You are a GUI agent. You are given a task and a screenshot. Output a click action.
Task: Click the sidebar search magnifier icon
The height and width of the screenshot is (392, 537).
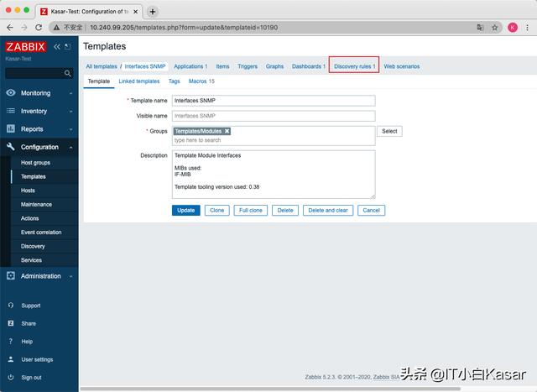(67, 73)
